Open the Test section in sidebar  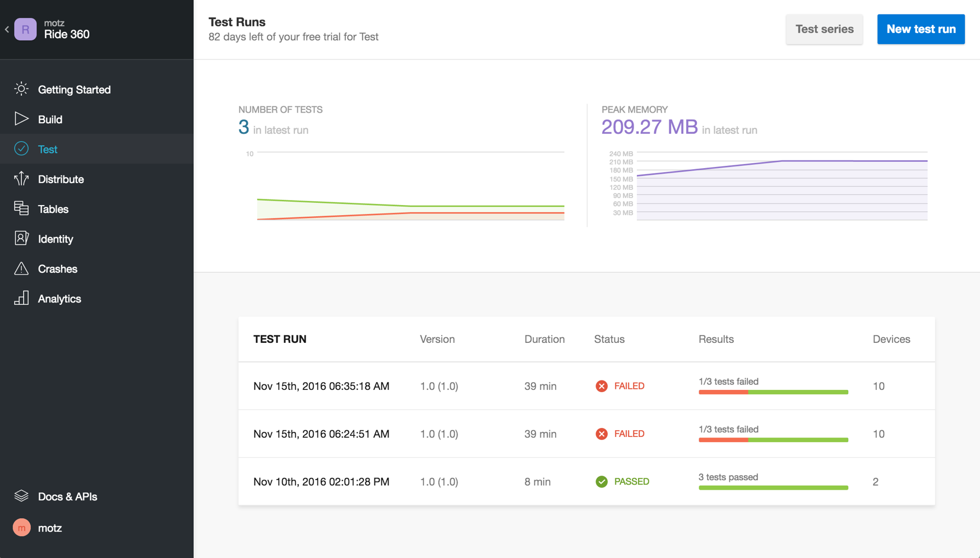[48, 149]
